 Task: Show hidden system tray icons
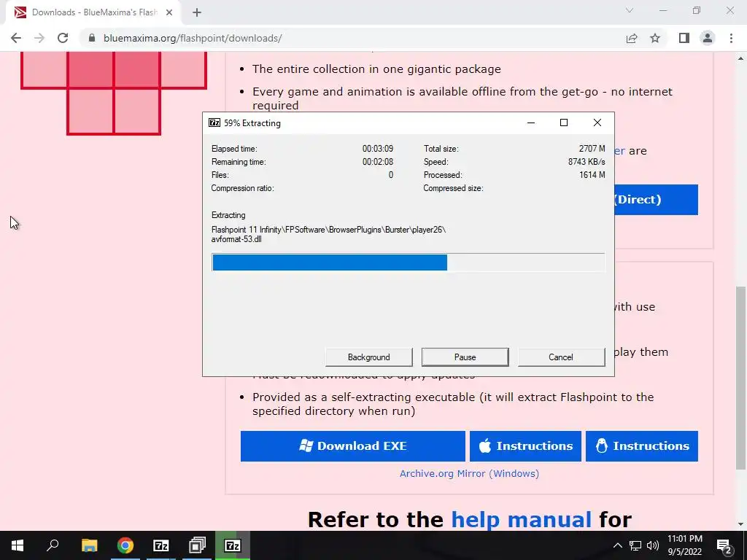tap(617, 545)
